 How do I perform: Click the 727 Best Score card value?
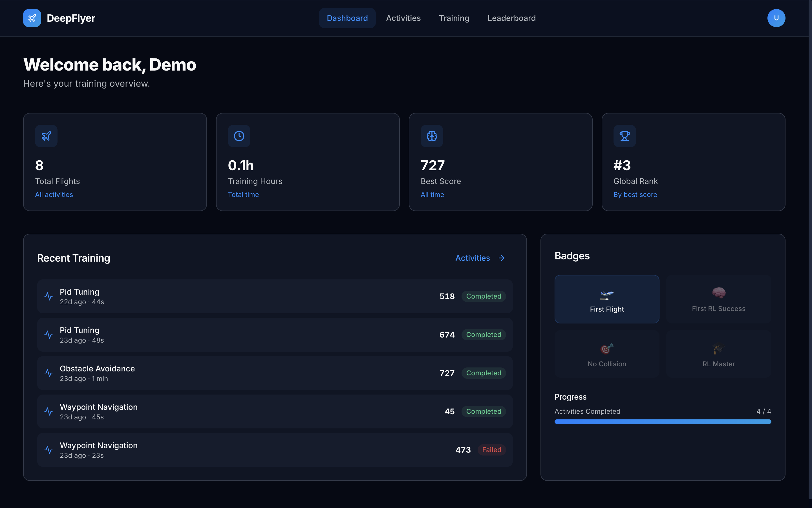(x=433, y=165)
